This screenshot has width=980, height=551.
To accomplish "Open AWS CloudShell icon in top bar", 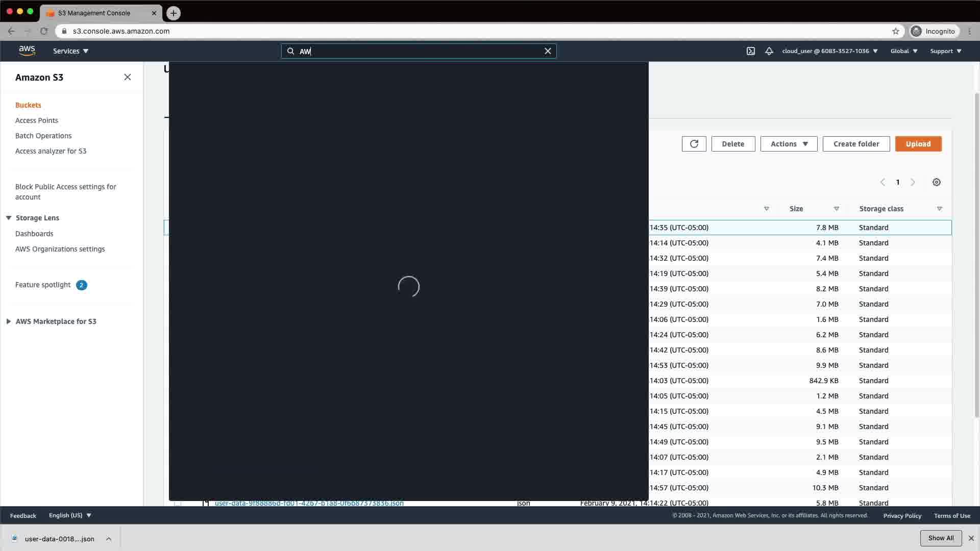I will [x=751, y=51].
